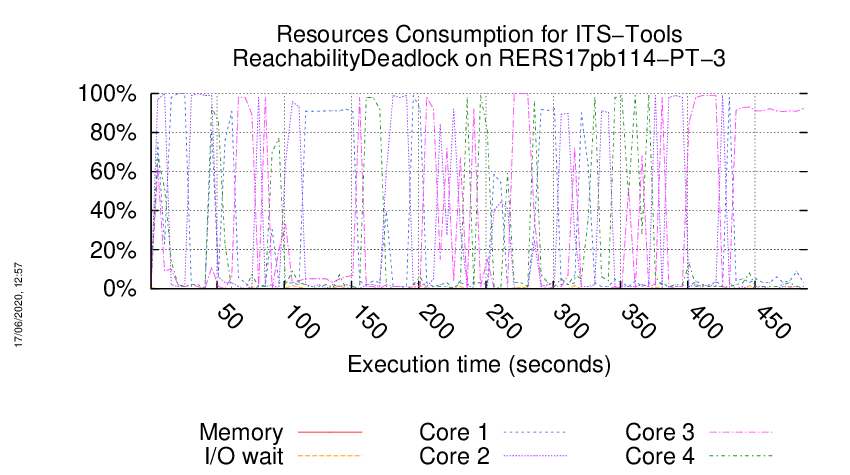Click the 'I/O wait' legend label
Image resolution: width=850 pixels, height=475 pixels.
click(244, 456)
